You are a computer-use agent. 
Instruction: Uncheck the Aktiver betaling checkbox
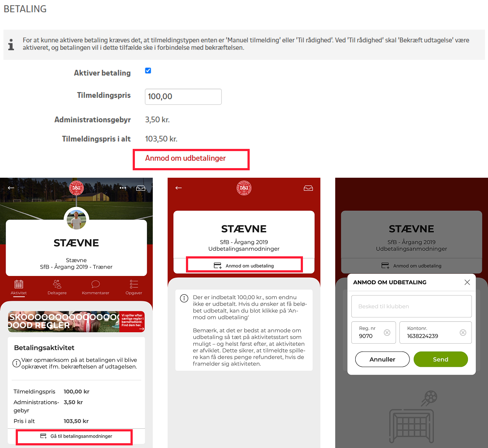[x=148, y=71]
